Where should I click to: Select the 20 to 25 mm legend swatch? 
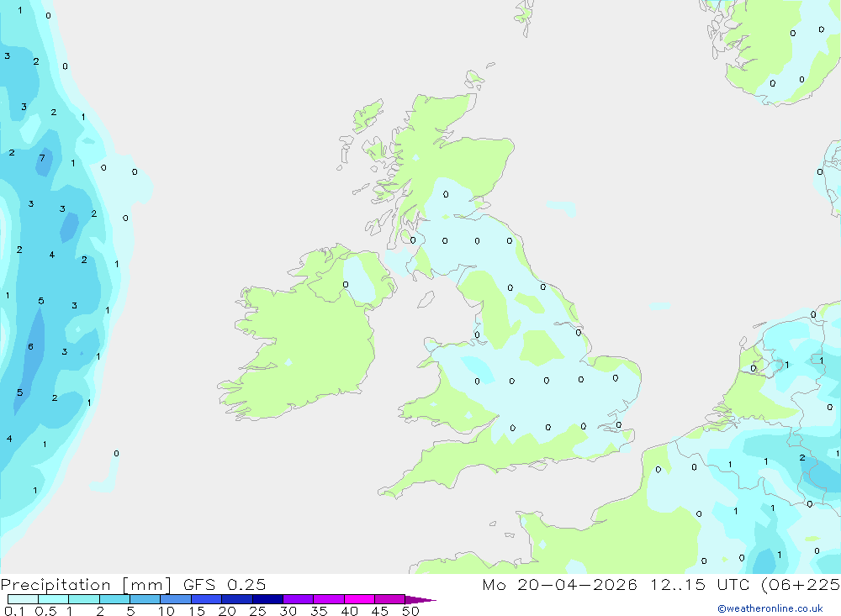tap(237, 599)
